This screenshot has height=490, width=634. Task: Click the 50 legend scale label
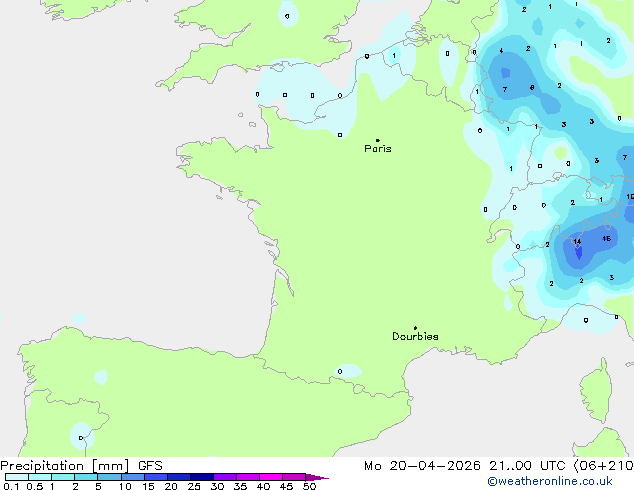pos(309,486)
